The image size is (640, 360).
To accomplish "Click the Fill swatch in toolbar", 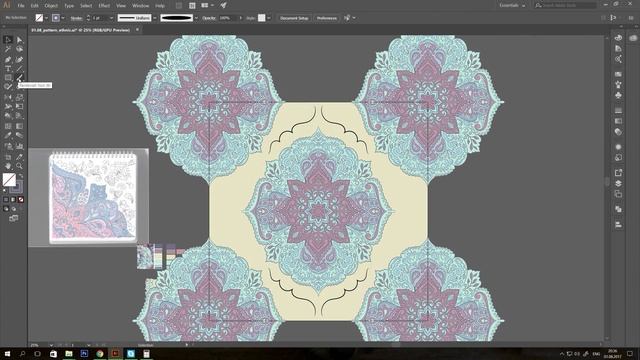I will pos(9,180).
